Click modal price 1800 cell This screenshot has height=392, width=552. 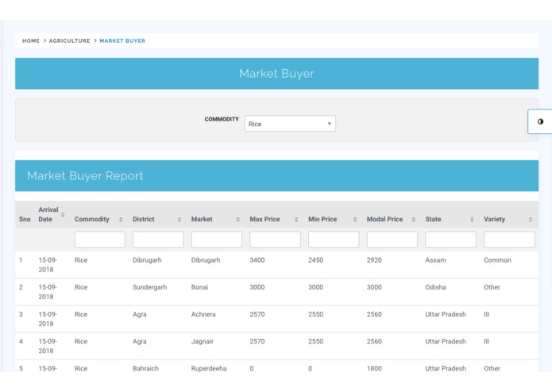point(374,368)
